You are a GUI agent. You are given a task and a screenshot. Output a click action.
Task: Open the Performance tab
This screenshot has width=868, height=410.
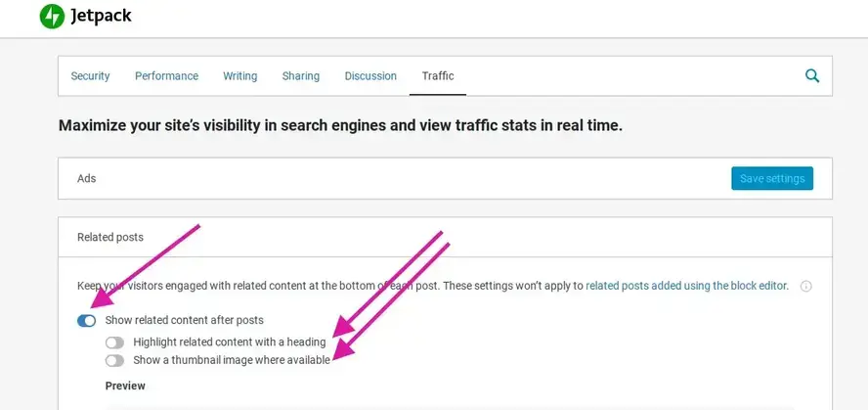(x=166, y=76)
